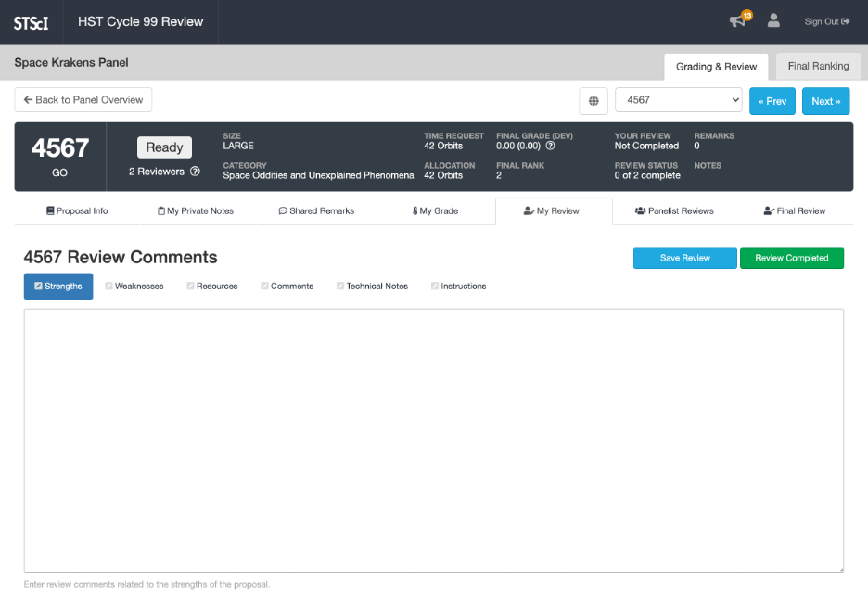Open the Panelist Reviews tab
Image resolution: width=868 pixels, height=612 pixels.
pyautogui.click(x=674, y=211)
